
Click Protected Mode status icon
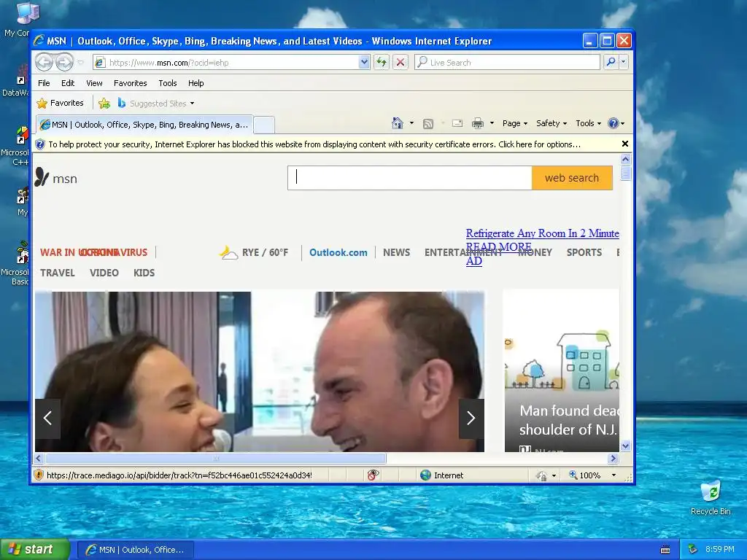coord(542,475)
